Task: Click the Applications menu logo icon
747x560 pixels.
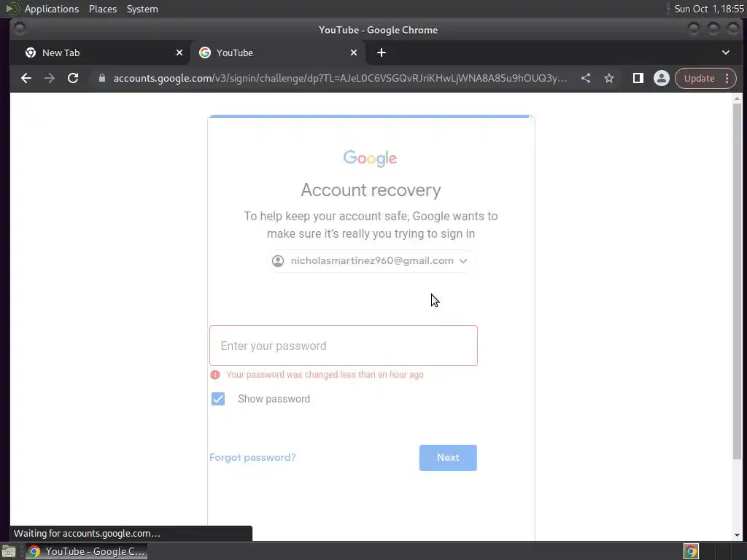Action: coord(12,9)
